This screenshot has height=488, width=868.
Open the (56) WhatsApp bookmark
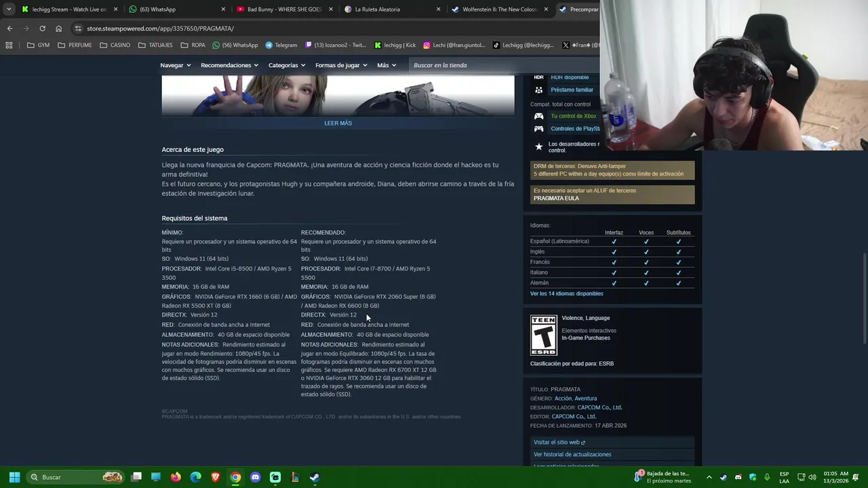tap(235, 45)
